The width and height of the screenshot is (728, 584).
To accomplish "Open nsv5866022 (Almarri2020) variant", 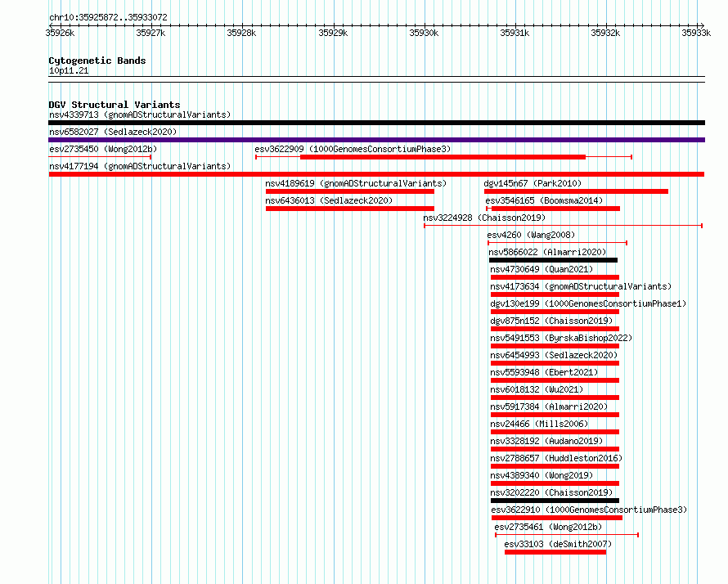I will 547,252.
